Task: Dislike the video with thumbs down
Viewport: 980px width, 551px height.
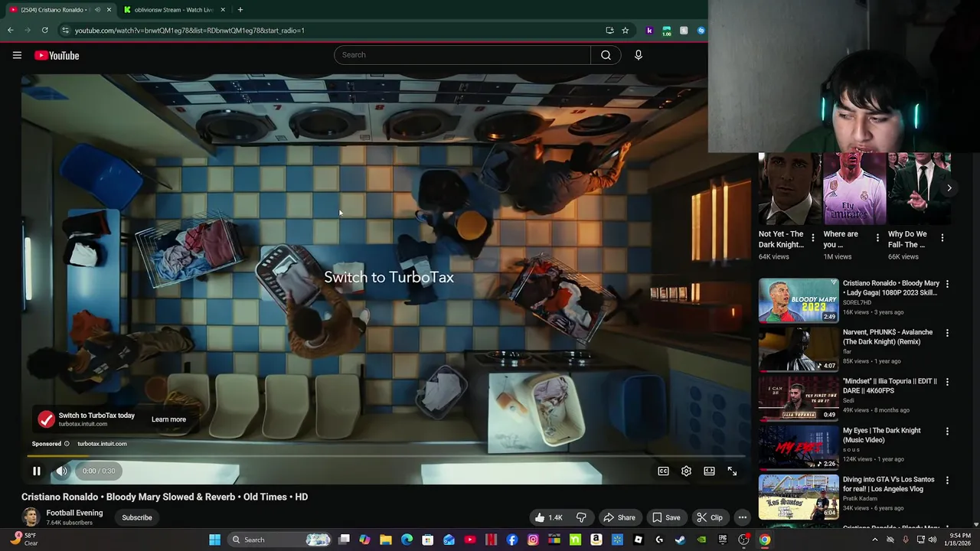Action: click(x=581, y=517)
